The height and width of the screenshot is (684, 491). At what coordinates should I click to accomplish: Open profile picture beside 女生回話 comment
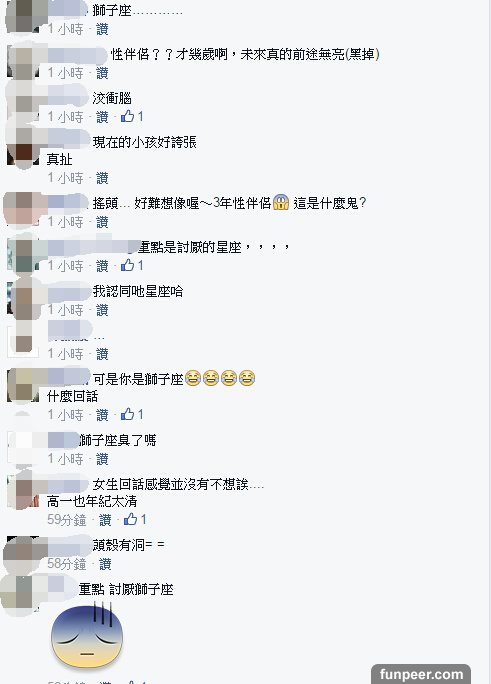23,492
